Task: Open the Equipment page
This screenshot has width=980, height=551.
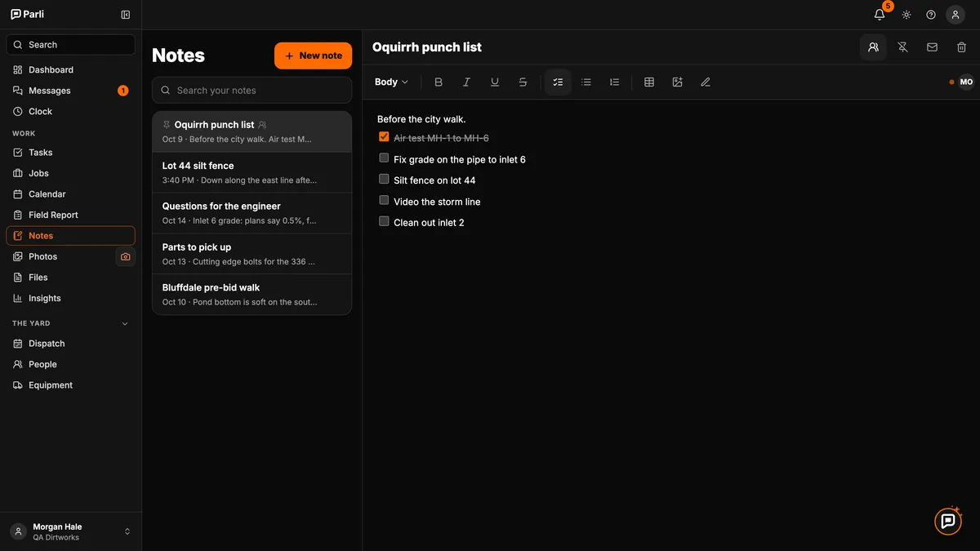Action: (70, 385)
